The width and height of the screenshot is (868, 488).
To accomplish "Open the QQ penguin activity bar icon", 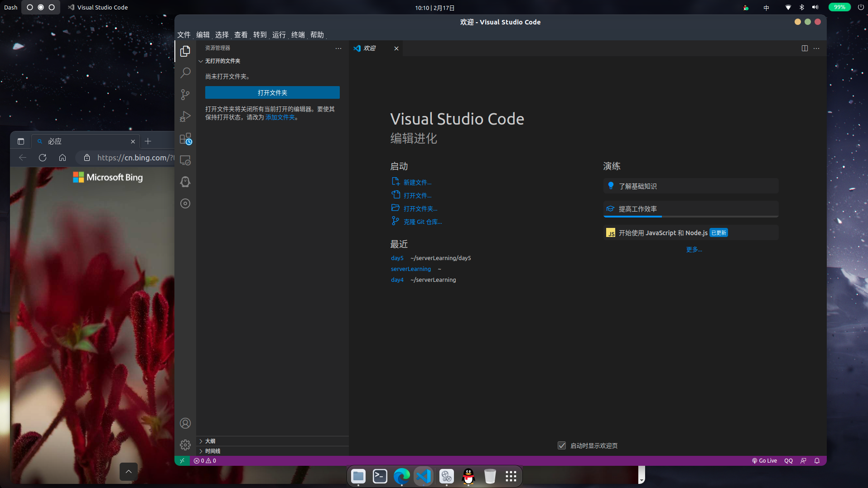I will coord(185,182).
